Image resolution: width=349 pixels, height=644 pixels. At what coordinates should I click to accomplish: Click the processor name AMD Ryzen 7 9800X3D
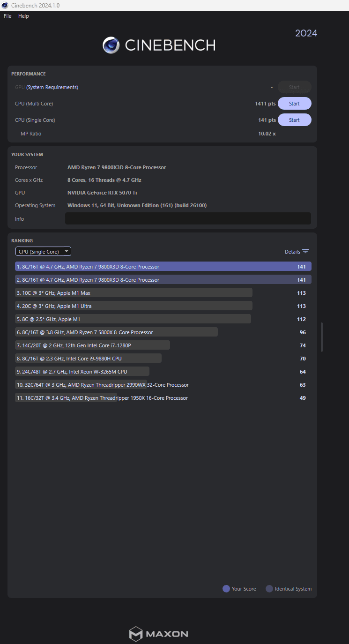(117, 167)
